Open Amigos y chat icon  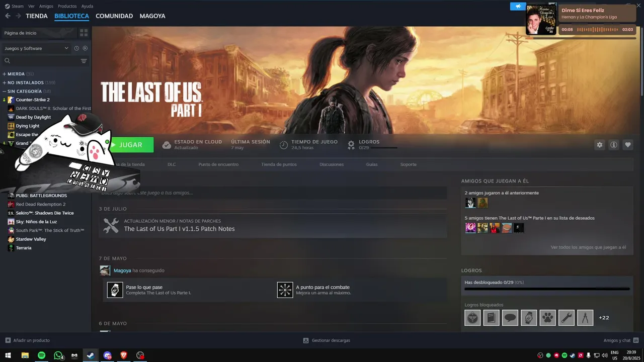tap(636, 340)
